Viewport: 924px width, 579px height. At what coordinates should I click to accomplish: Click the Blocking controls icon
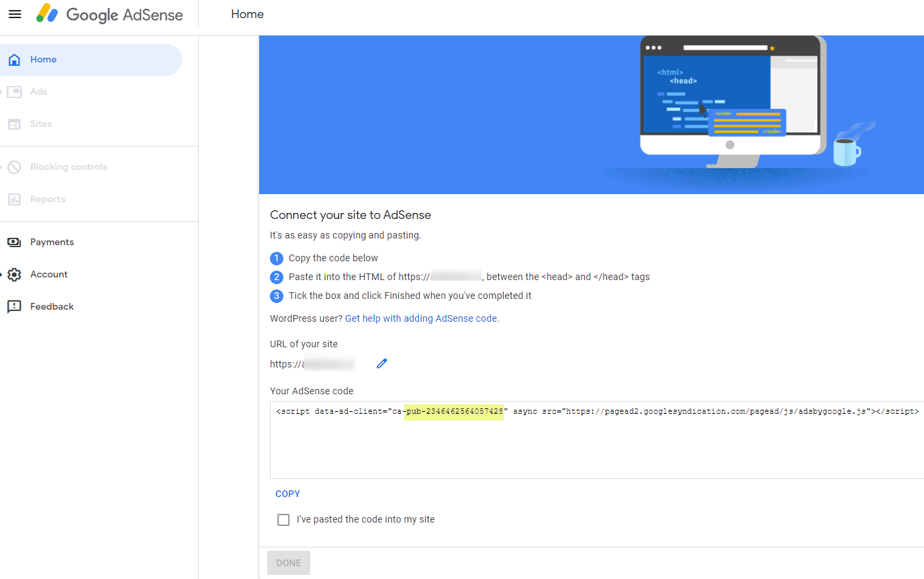click(14, 167)
